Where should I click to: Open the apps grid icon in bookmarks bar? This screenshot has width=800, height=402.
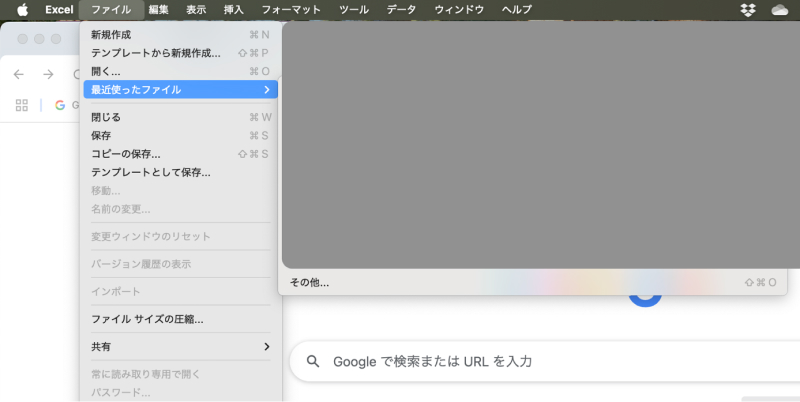click(x=22, y=105)
